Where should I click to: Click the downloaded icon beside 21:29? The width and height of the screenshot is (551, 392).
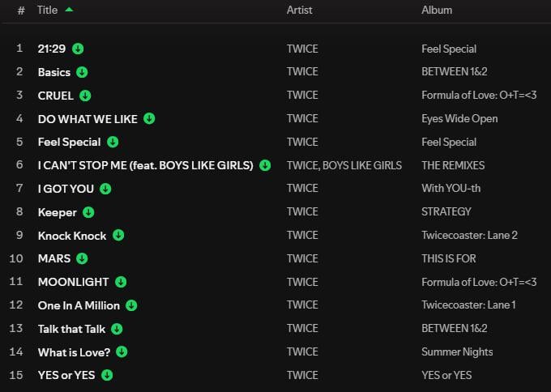(x=78, y=49)
